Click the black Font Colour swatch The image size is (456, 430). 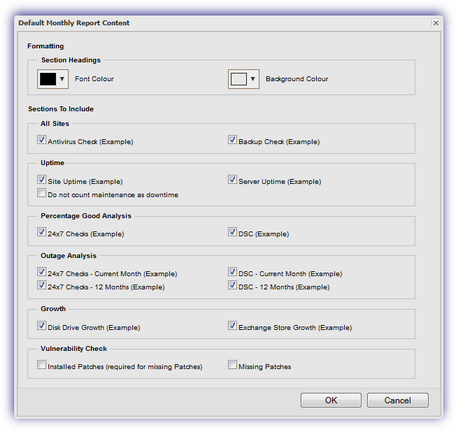tap(48, 79)
